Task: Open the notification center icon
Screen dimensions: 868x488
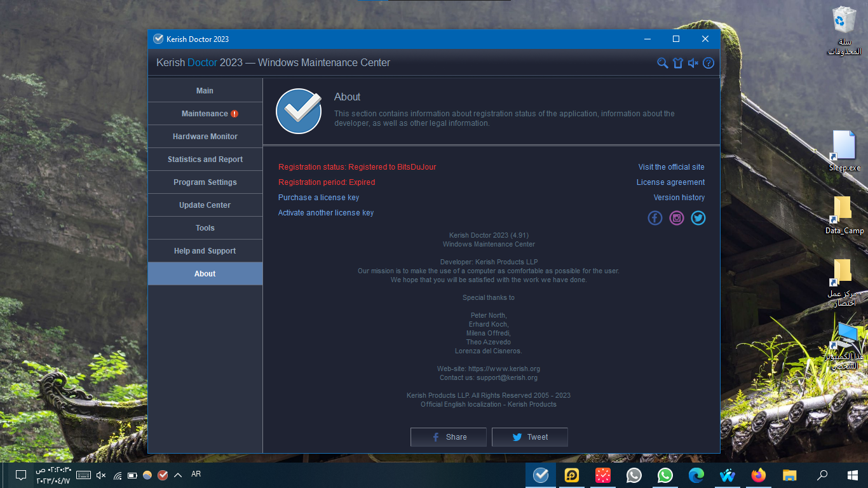Action: point(20,475)
